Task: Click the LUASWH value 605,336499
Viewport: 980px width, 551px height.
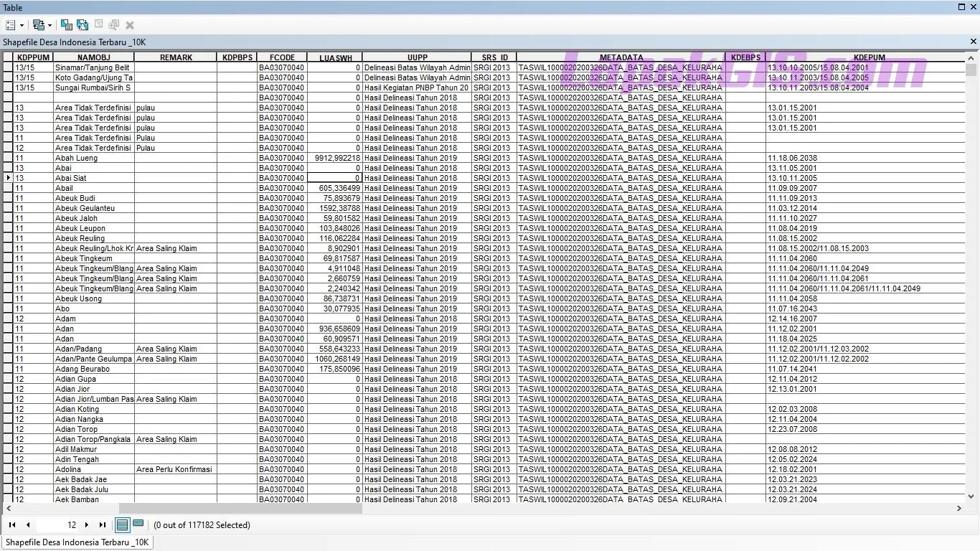Action: (x=335, y=188)
